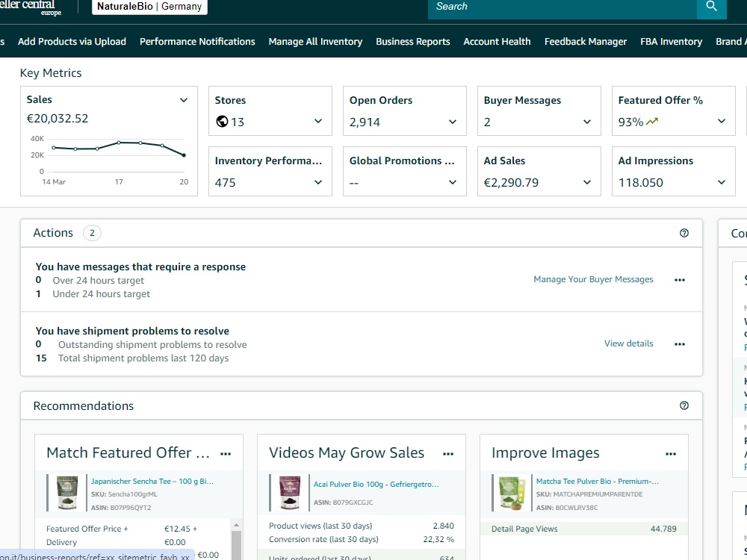Click the Key Metrics heading
This screenshot has height=560, width=747.
[51, 73]
